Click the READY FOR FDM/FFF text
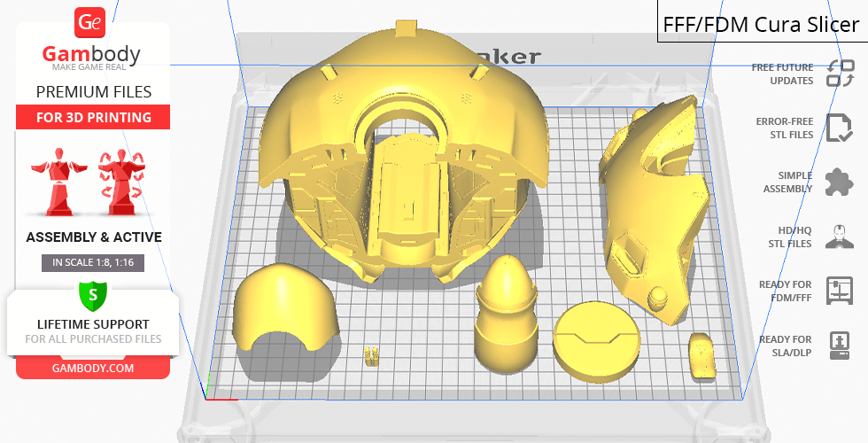This screenshot has height=443, width=868. (786, 291)
